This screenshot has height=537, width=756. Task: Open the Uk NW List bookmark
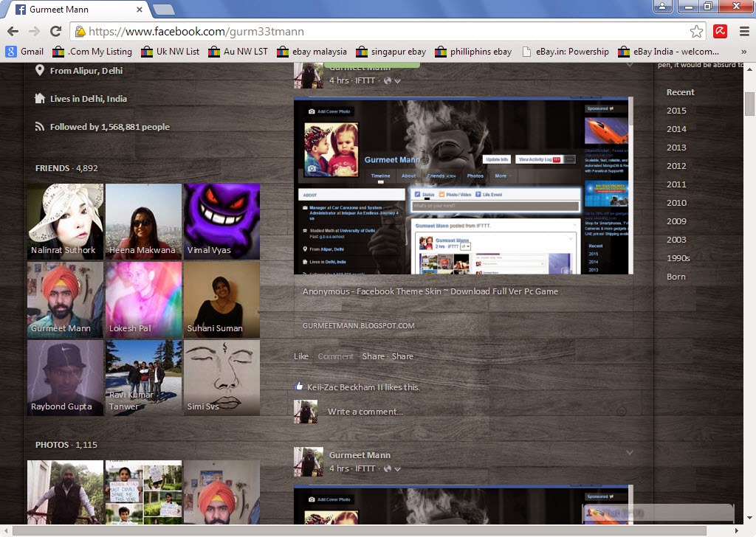(x=170, y=52)
